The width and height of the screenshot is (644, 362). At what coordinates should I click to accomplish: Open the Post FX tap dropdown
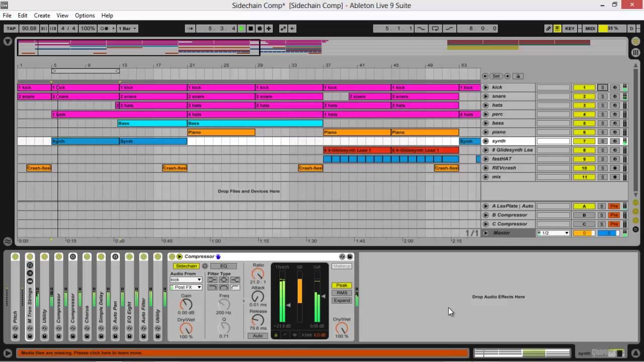[x=186, y=287]
